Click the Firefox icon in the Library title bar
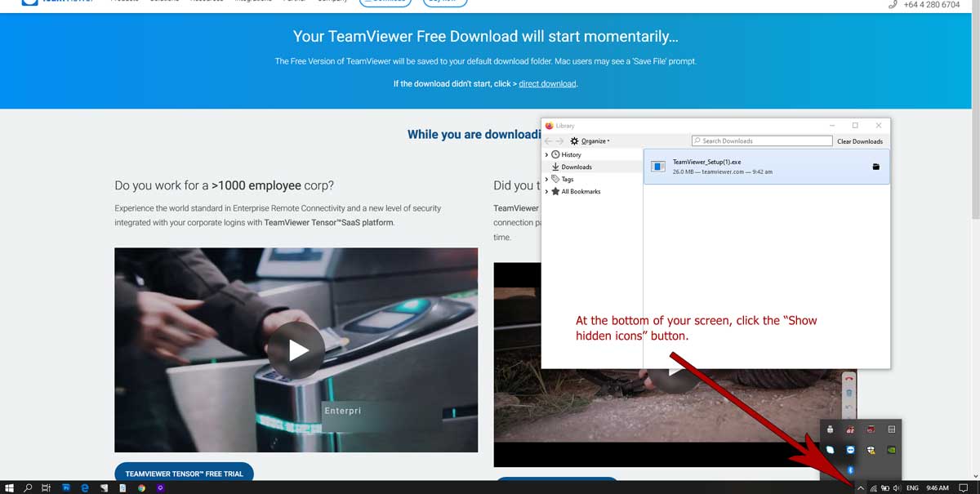Screen dimensions: 980x494 coord(549,126)
